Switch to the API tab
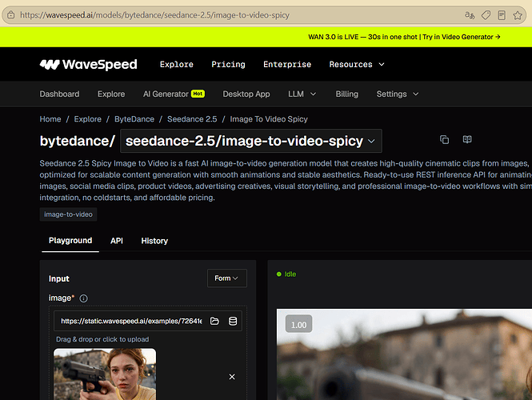The width and height of the screenshot is (532, 400). (116, 241)
